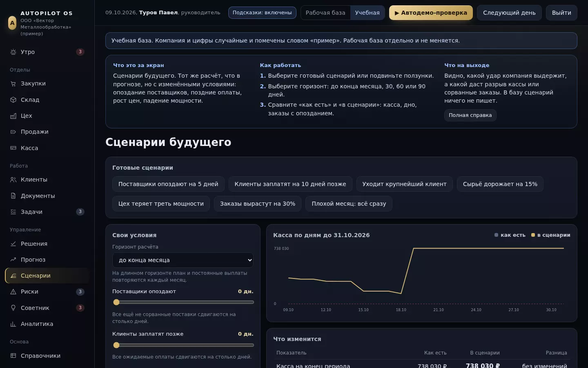The height and width of the screenshot is (368, 588).
Task: Click the Справочники table icon
Action: pyautogui.click(x=13, y=356)
